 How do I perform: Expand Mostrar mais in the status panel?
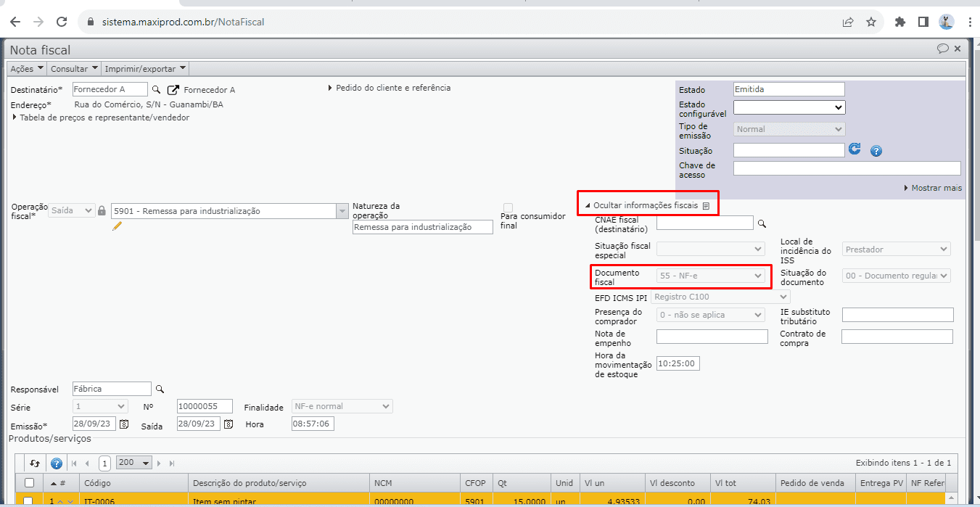click(x=933, y=188)
